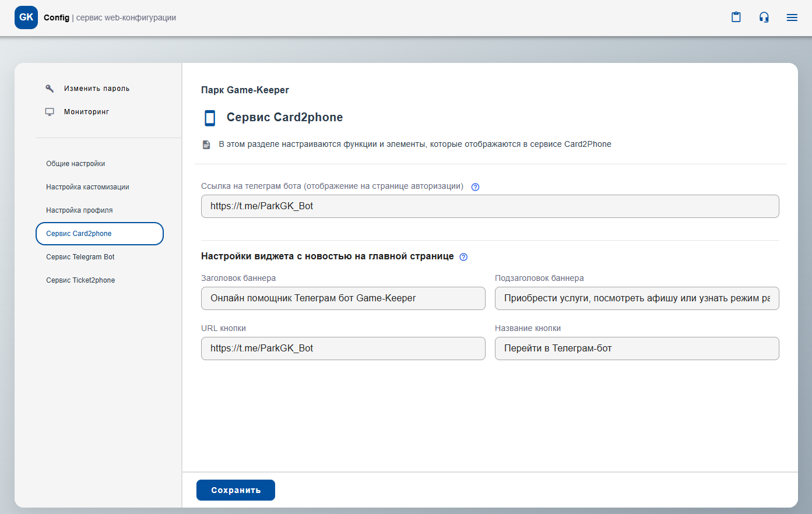812x514 pixels.
Task: Focus the Заголовок баннера field
Action: tap(343, 298)
